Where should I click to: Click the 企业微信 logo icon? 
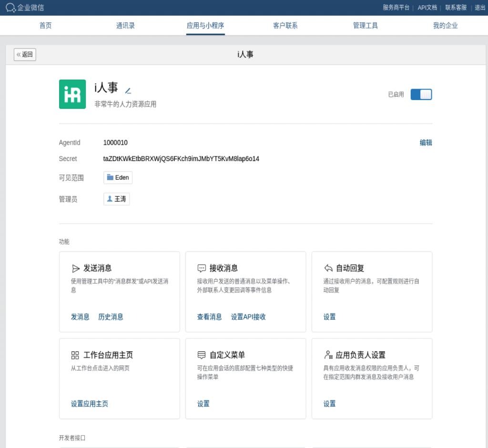pyautogui.click(x=10, y=8)
